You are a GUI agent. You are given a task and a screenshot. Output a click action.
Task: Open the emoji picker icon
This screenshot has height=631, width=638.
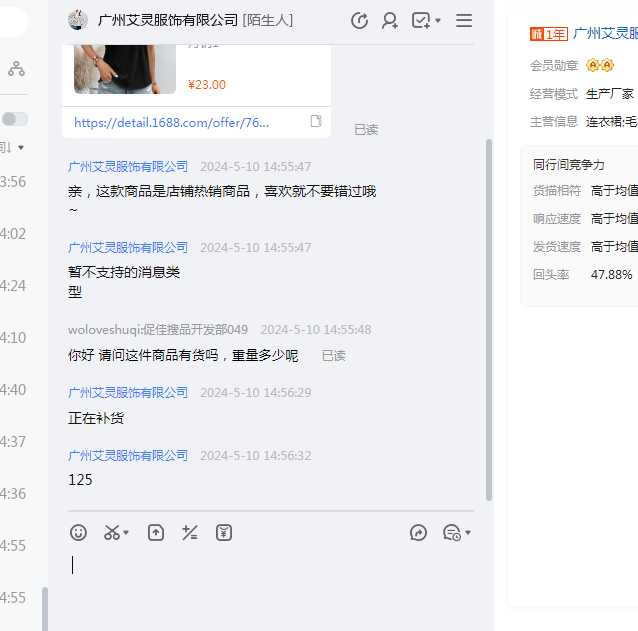click(x=78, y=533)
